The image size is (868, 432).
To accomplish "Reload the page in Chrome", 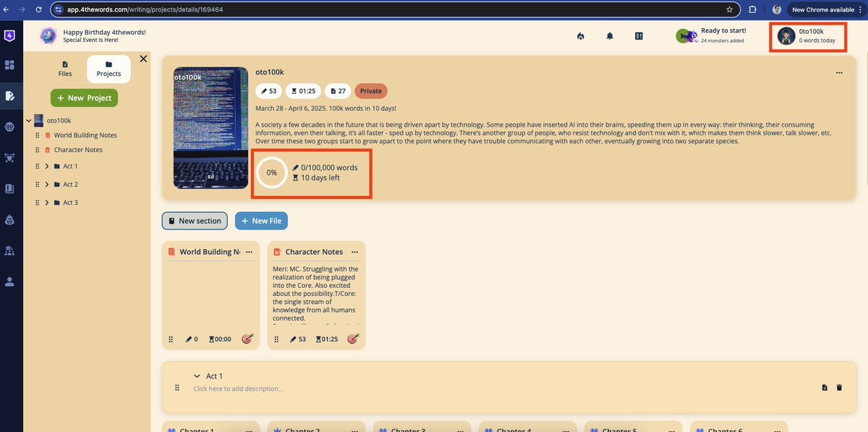I will [x=39, y=9].
